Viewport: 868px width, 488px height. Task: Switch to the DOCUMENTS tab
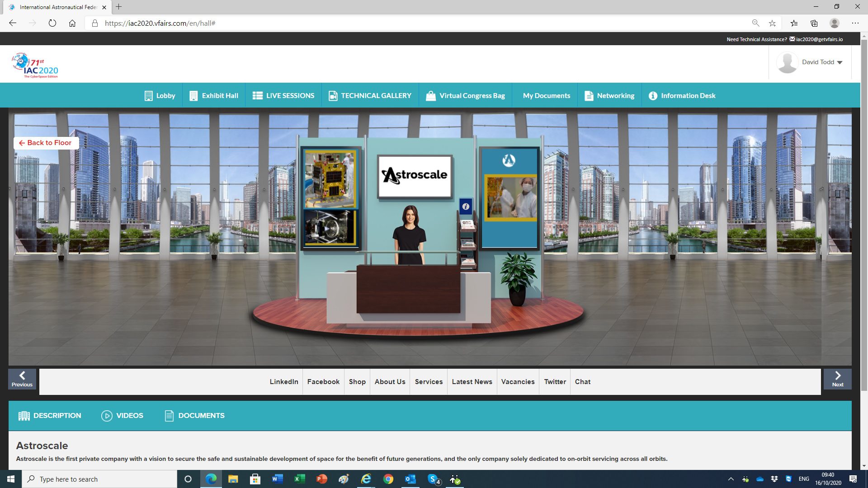[194, 416]
